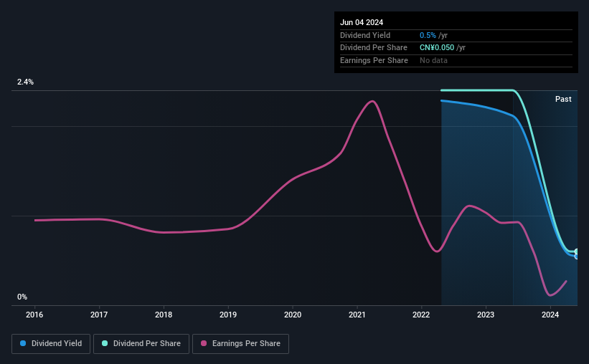Viewport: 589px width, 364px height.
Task: Click the CN¥0.050 Dividend Per Share value
Action: [437, 48]
